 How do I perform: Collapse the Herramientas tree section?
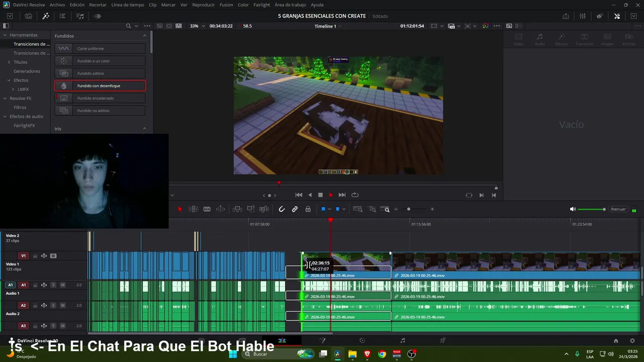click(5, 35)
